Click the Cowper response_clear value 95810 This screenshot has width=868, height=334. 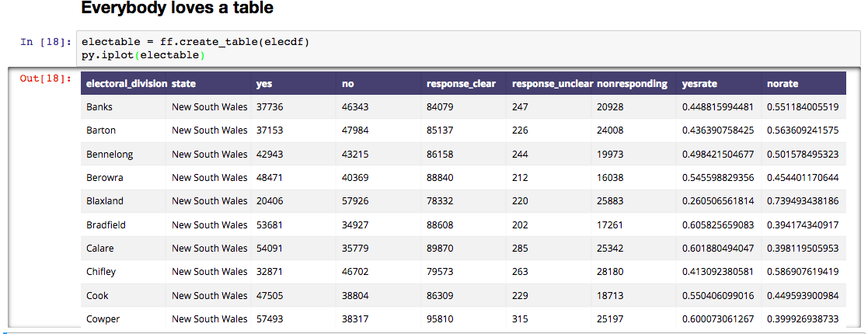tap(440, 319)
